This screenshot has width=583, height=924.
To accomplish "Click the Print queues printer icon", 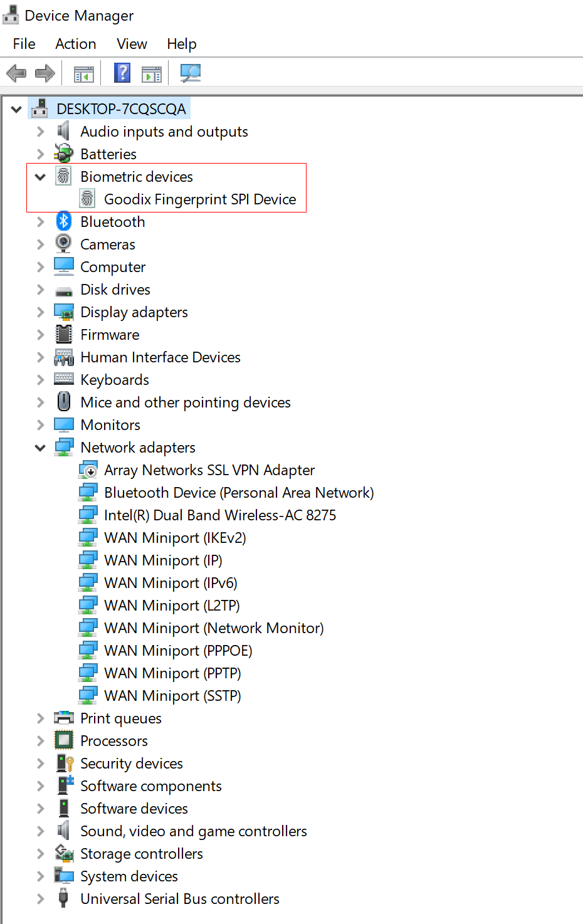I will coord(64,718).
